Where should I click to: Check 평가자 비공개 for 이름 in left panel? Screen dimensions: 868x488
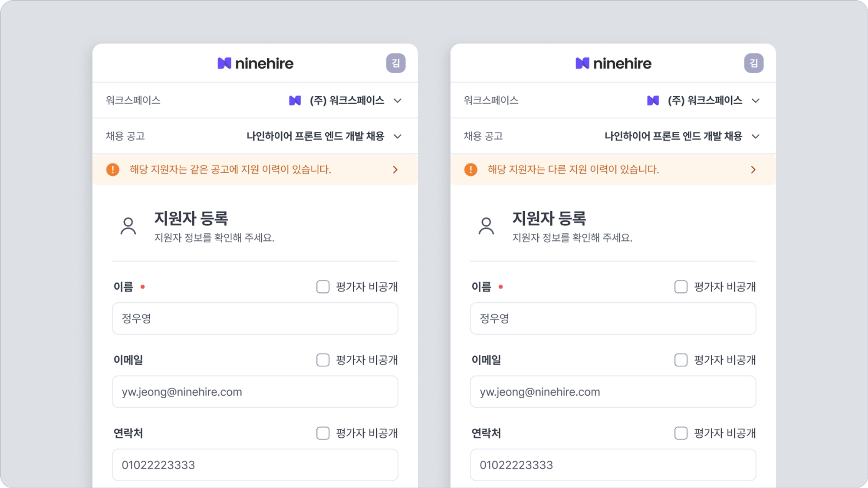click(323, 287)
